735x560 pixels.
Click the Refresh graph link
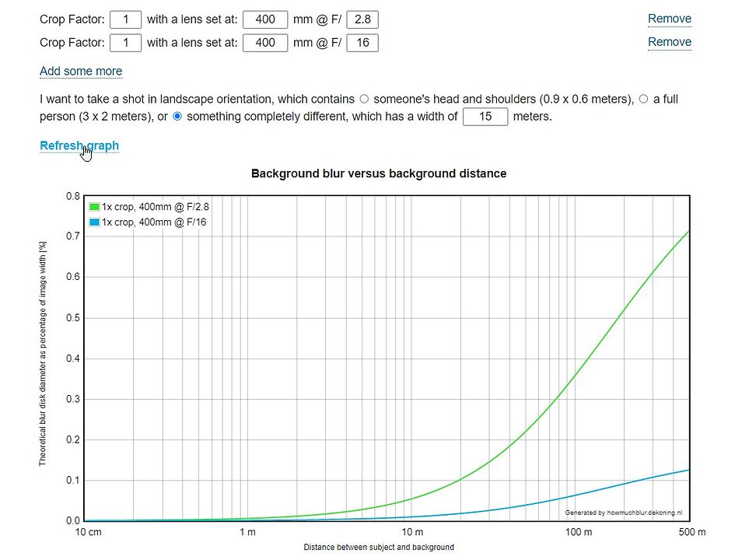tap(79, 145)
